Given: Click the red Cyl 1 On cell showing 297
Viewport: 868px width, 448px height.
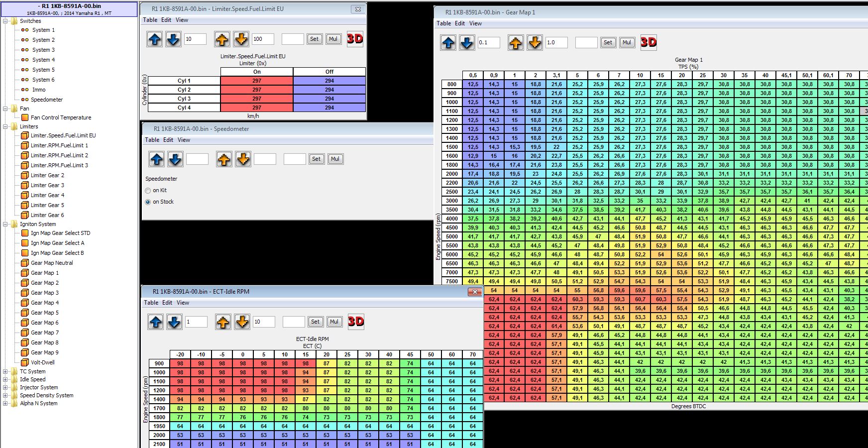Looking at the screenshot, I should [256, 81].
